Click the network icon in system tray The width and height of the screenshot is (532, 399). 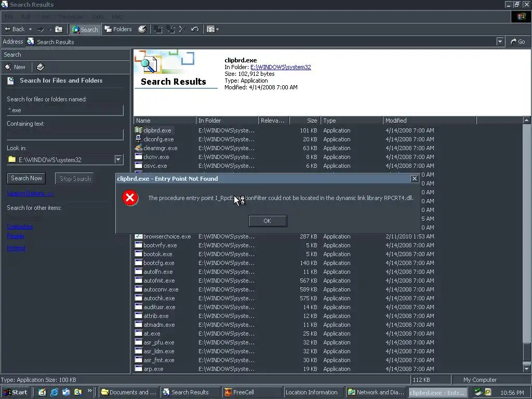478,392
